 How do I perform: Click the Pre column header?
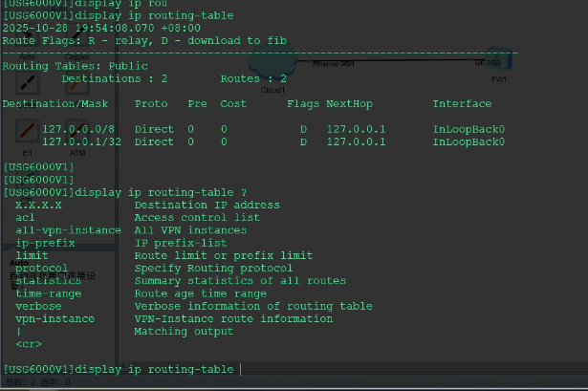[x=197, y=104]
